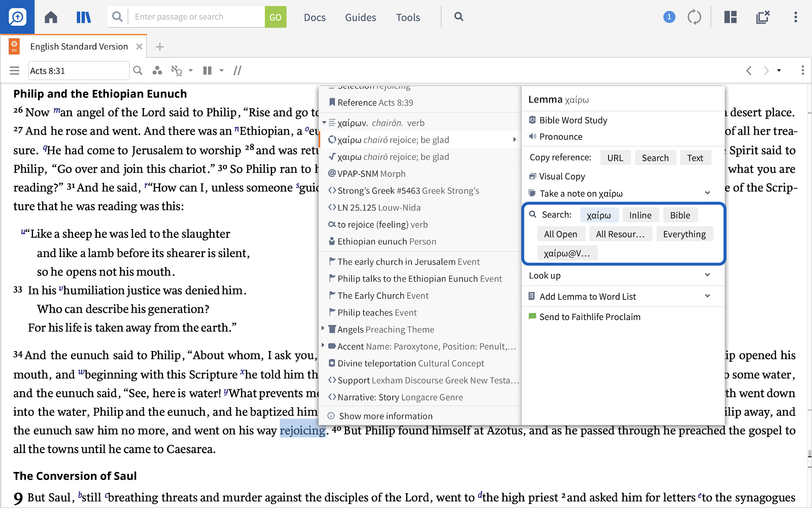
Task: Search Bible for χαίρω
Action: coord(680,215)
